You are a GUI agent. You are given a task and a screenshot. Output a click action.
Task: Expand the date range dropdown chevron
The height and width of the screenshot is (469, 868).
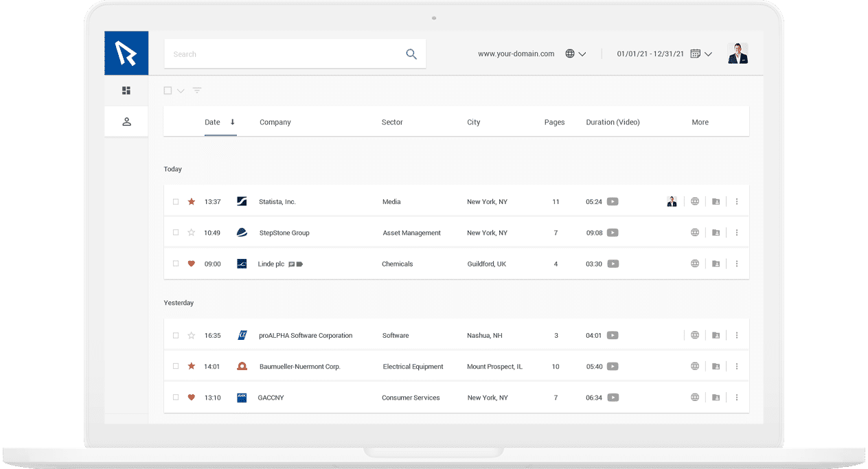[x=708, y=54]
